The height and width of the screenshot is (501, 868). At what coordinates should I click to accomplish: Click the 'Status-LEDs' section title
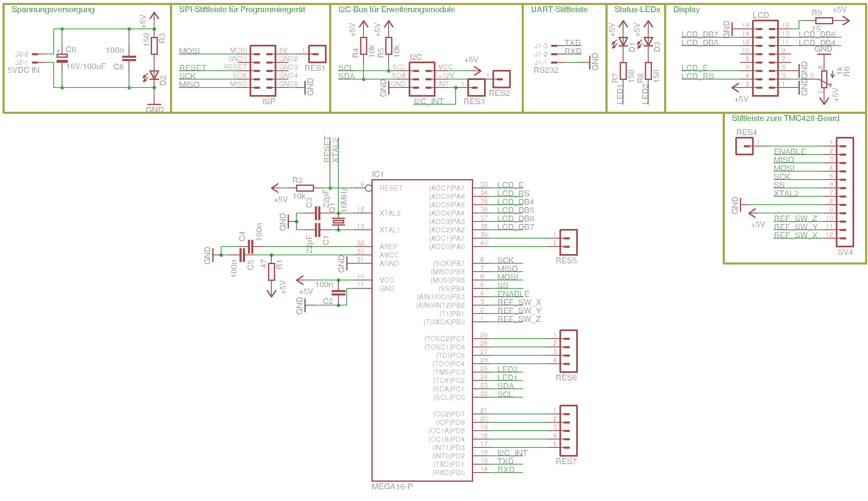pyautogui.click(x=637, y=10)
